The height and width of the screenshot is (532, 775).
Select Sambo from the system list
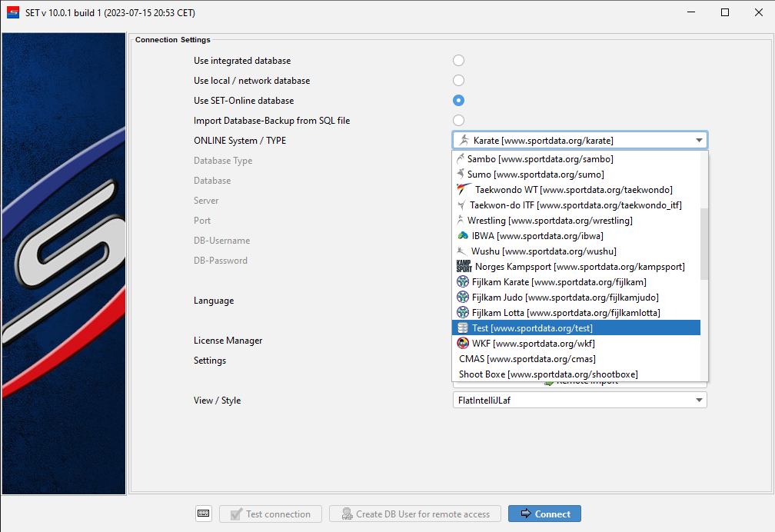tap(577, 158)
